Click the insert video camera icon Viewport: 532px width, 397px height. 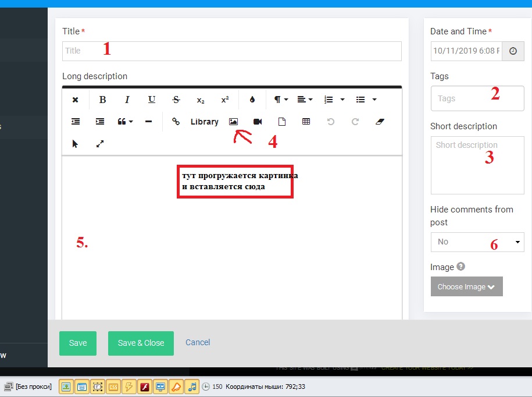(x=258, y=122)
